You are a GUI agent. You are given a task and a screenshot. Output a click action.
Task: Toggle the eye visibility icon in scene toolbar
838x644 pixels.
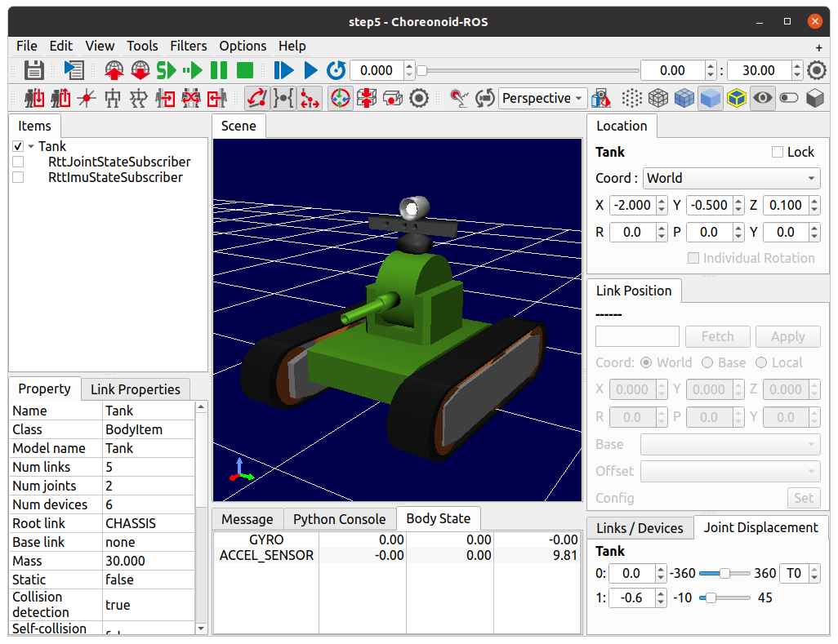763,99
